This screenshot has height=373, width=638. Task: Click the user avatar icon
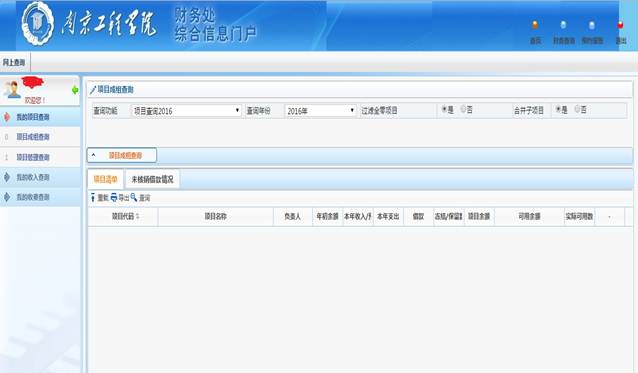point(13,89)
